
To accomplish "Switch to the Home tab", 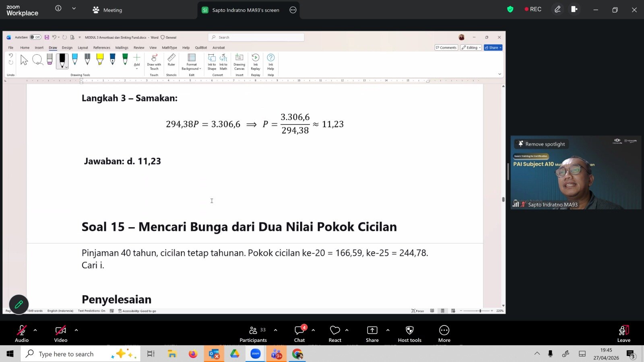I will [25, 47].
